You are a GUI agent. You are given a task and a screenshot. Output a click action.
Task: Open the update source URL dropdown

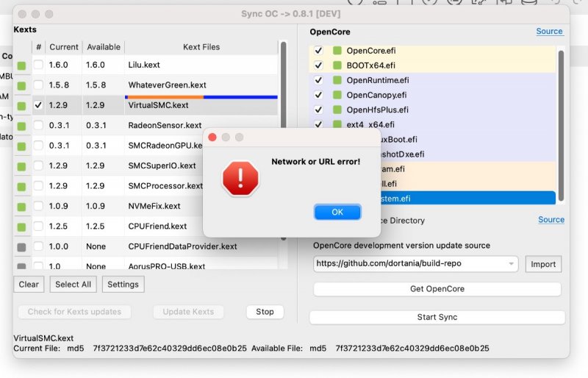[511, 264]
